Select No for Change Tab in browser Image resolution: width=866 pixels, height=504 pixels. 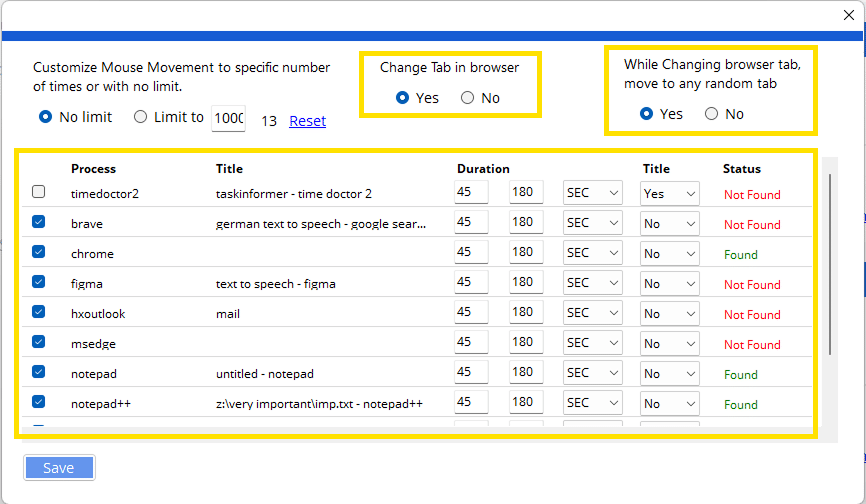click(x=467, y=98)
